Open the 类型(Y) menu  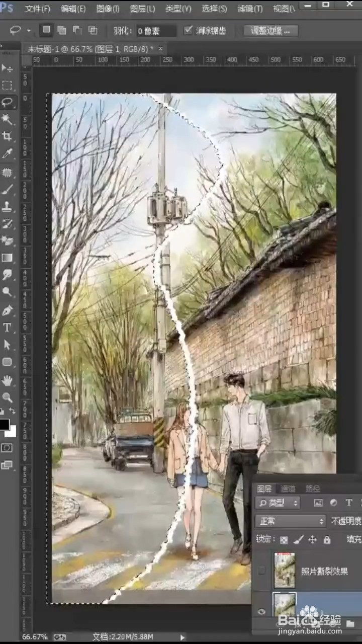click(178, 9)
